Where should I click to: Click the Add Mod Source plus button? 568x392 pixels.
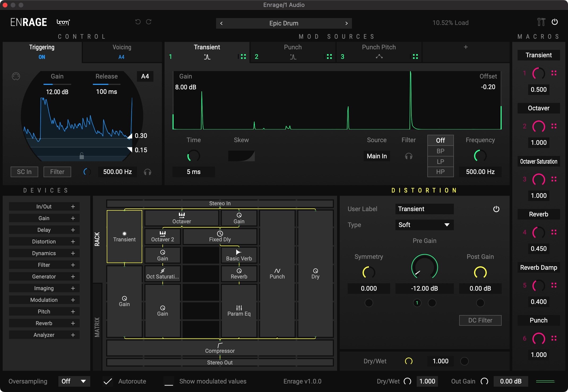tap(466, 47)
